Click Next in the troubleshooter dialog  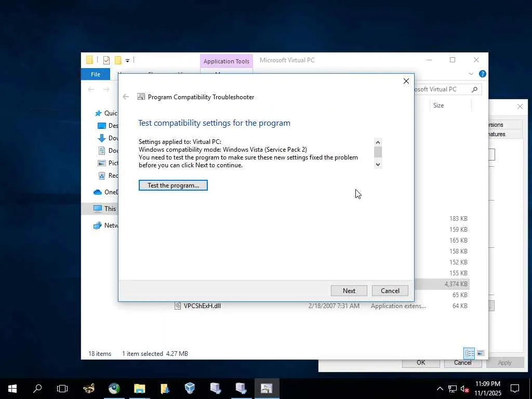[349, 291]
